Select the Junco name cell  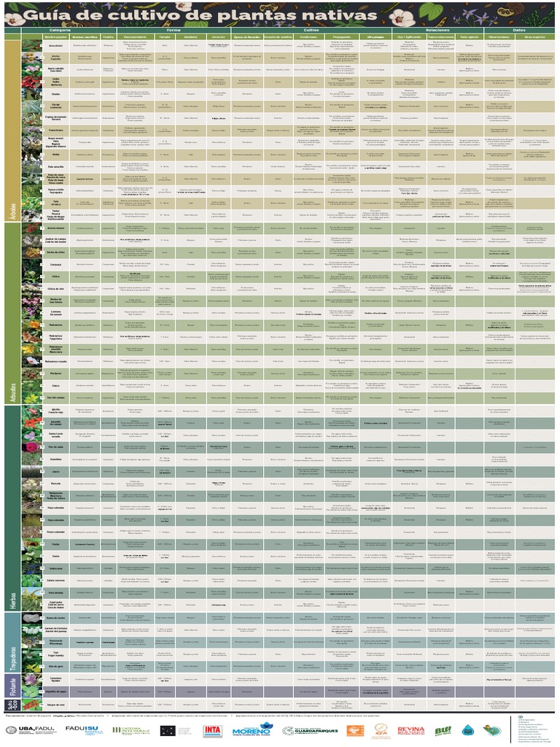coord(55,471)
